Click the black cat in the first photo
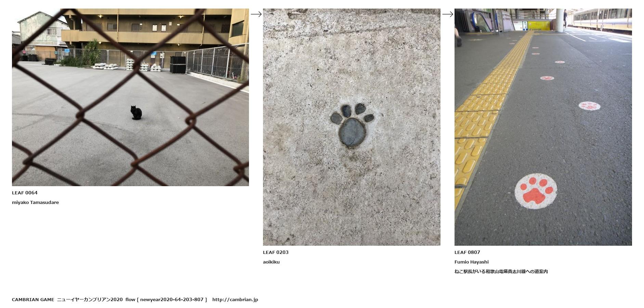Viewport: 644px width, 308px height. [x=136, y=113]
